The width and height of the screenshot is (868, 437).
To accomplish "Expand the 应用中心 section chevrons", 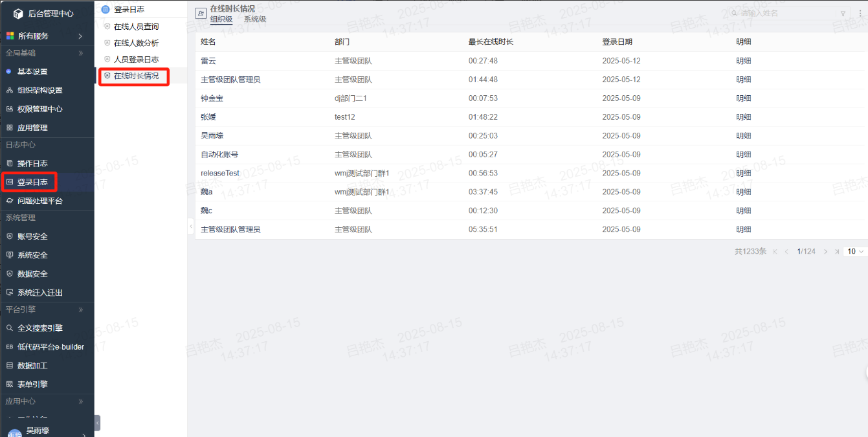I will click(81, 402).
